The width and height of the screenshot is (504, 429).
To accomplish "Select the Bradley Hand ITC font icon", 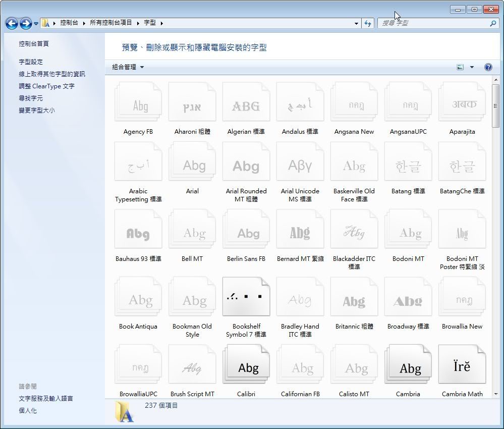I will [300, 296].
